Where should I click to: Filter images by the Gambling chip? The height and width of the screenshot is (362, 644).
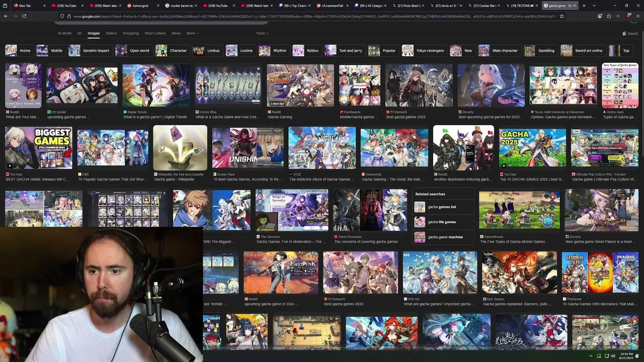[540, 50]
